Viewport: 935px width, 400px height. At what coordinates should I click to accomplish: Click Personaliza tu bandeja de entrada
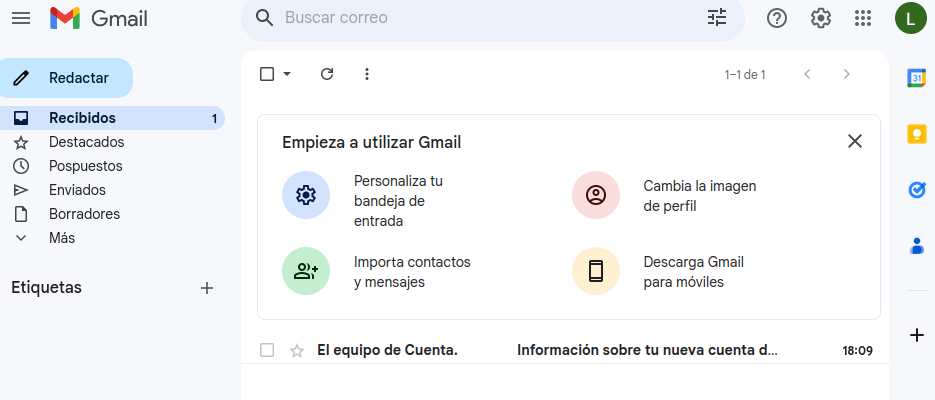coord(397,201)
